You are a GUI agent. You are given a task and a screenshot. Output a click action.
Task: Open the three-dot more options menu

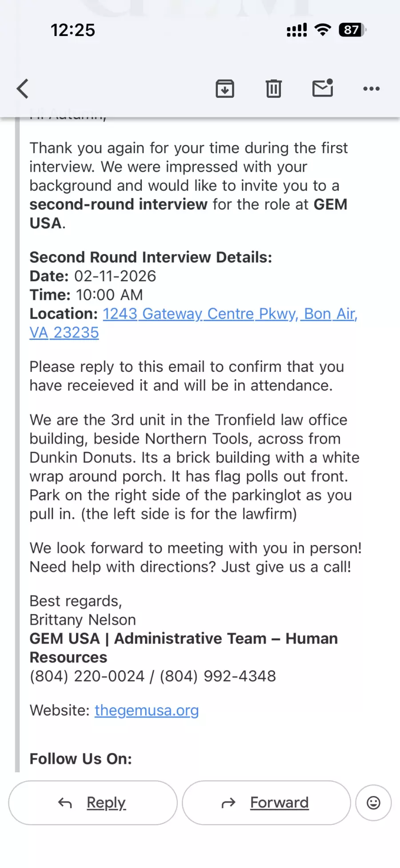click(371, 89)
